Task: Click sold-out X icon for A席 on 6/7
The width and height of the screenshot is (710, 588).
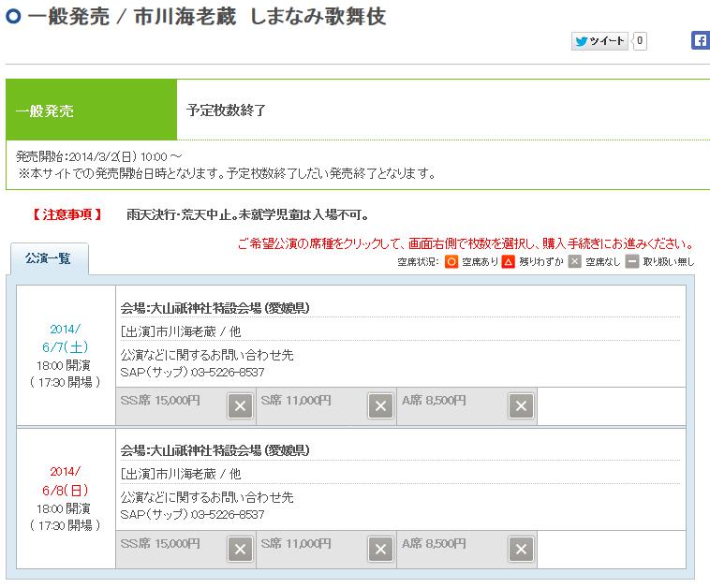Action: (521, 405)
